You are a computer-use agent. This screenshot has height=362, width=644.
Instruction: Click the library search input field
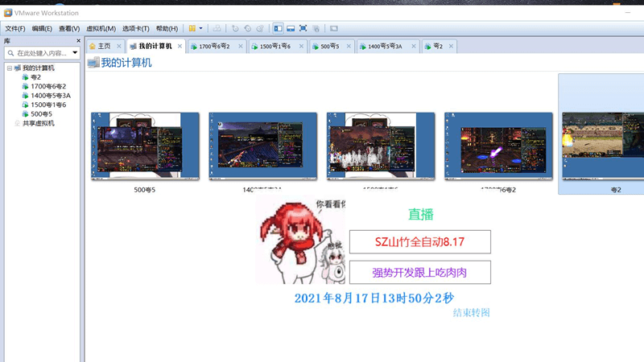(41, 53)
